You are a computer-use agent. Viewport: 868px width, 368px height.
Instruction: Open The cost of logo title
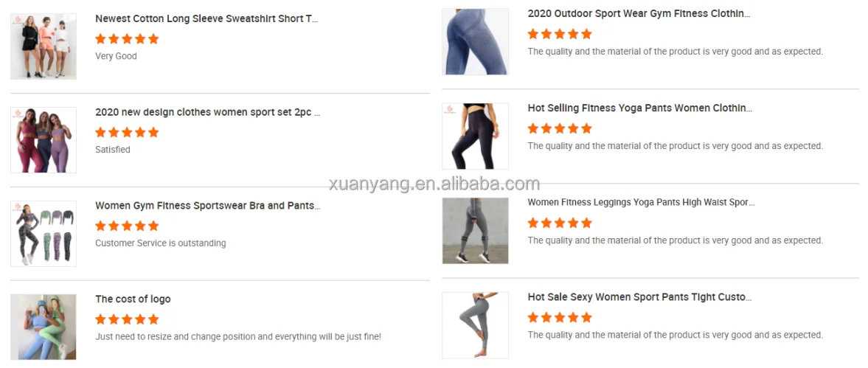pos(133,299)
